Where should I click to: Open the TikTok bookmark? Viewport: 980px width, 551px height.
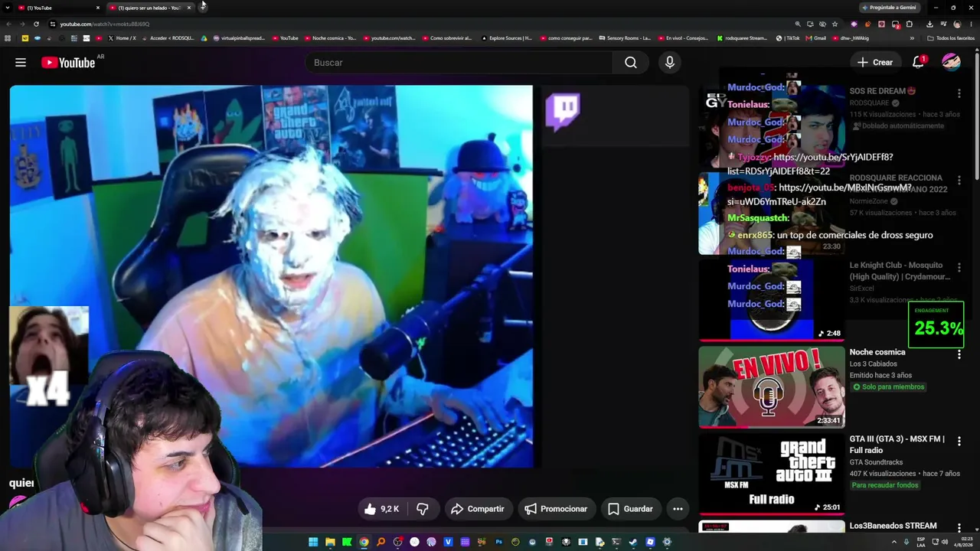(788, 38)
